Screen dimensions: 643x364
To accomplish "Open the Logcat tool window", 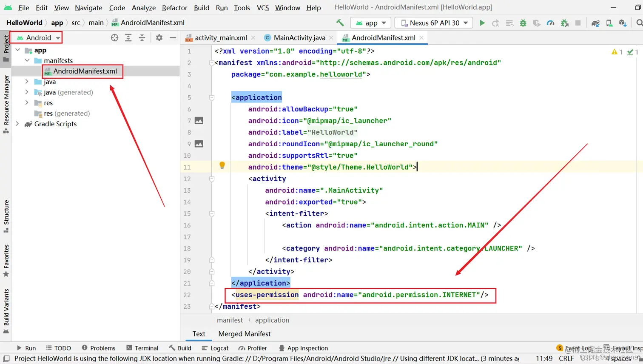I will 215,348.
